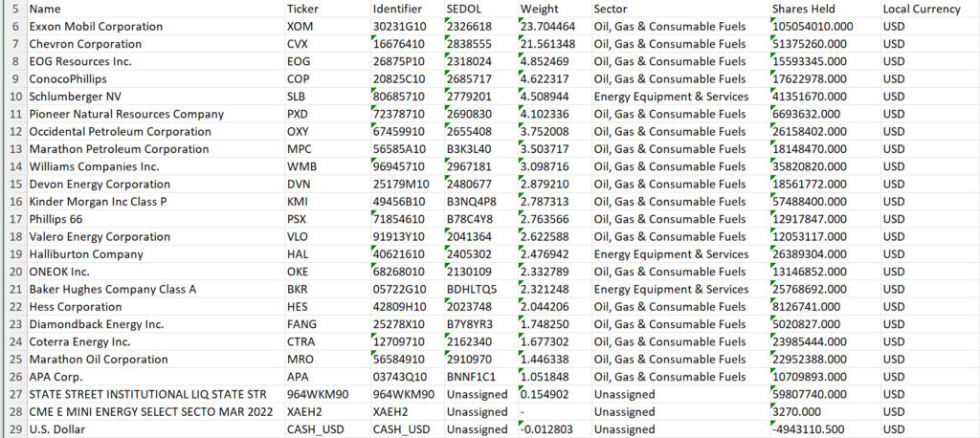The height and width of the screenshot is (438, 980).
Task: Click the Weight header cell
Action: click(x=554, y=10)
